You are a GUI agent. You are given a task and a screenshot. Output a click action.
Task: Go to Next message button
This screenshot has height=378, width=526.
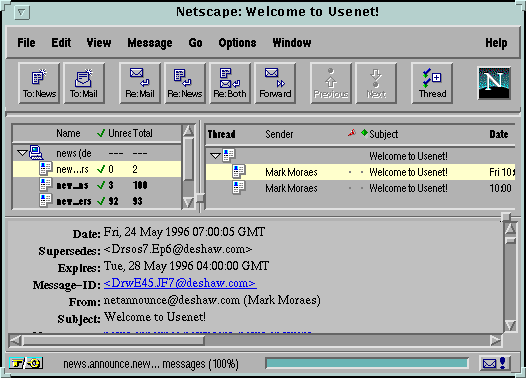376,83
